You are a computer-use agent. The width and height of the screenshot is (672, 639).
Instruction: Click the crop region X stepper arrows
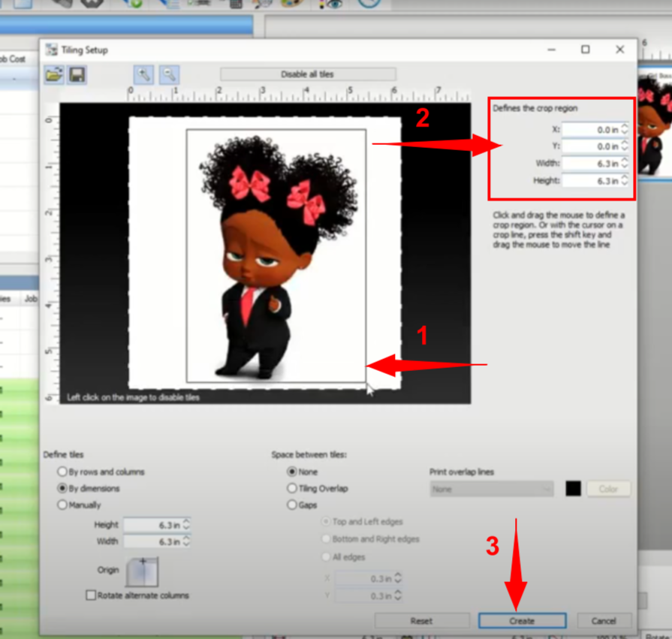pyautogui.click(x=625, y=129)
